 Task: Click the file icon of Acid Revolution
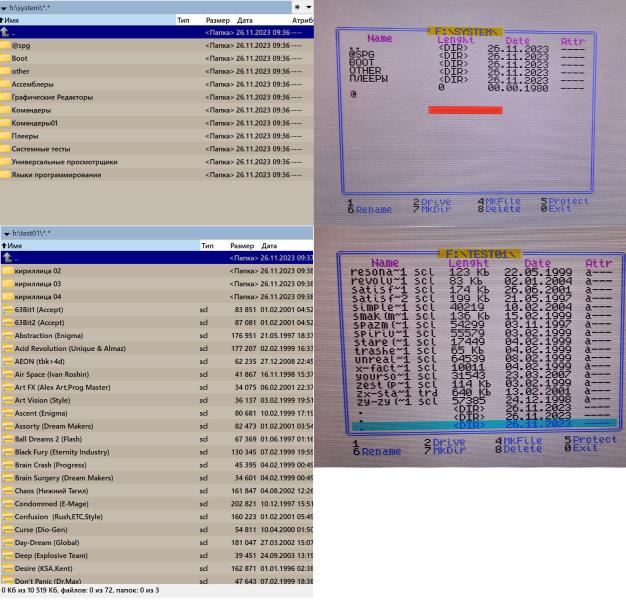pyautogui.click(x=7, y=348)
